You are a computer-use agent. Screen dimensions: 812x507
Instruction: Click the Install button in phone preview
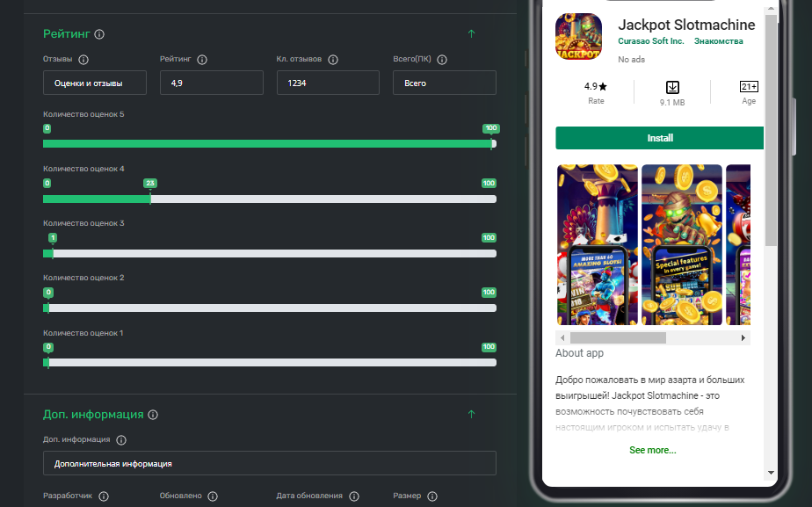(x=659, y=138)
